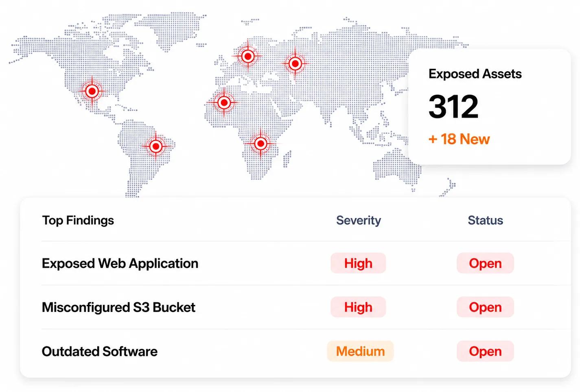580x392 pixels.
Task: Click the red target marker over North America
Action: tap(92, 91)
